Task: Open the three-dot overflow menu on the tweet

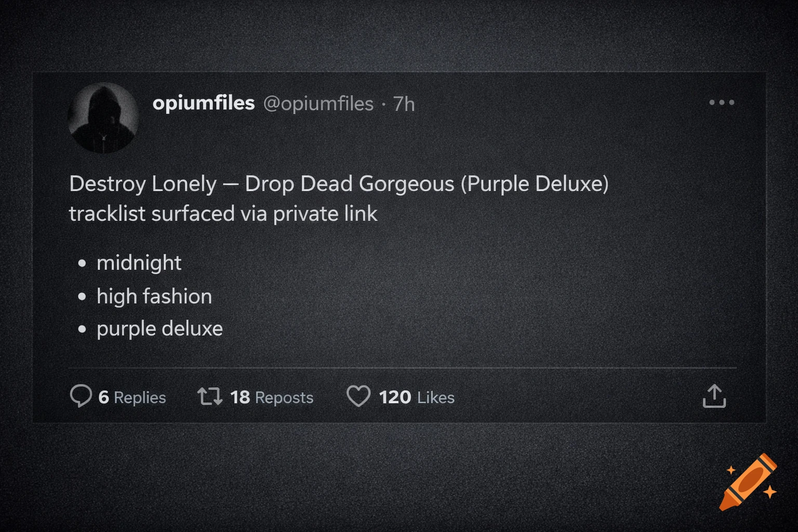Action: tap(722, 103)
